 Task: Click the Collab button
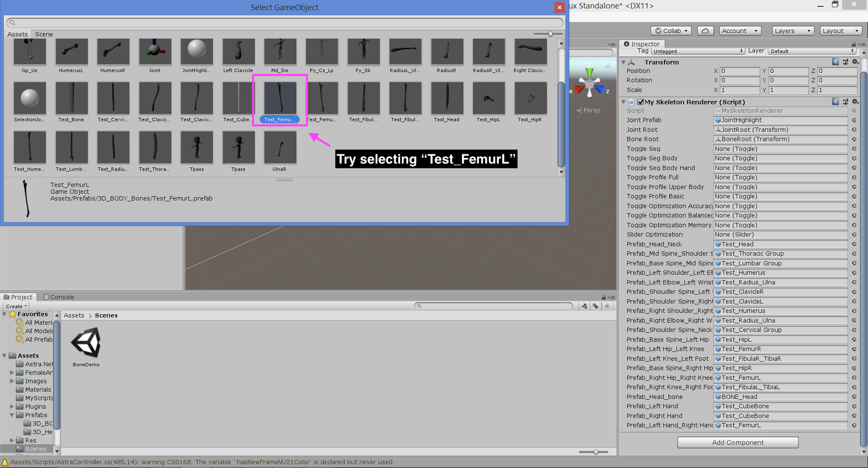671,31
